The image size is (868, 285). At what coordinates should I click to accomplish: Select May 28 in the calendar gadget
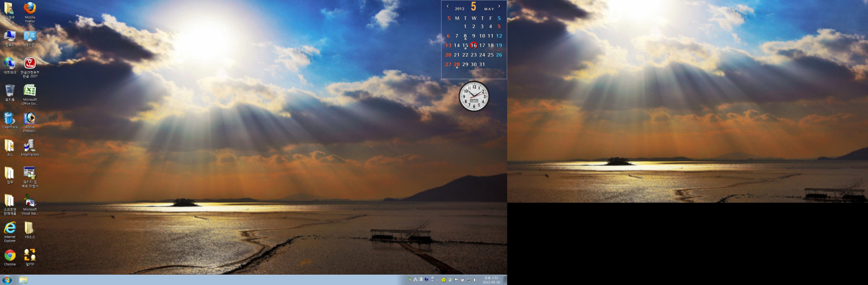[x=457, y=64]
